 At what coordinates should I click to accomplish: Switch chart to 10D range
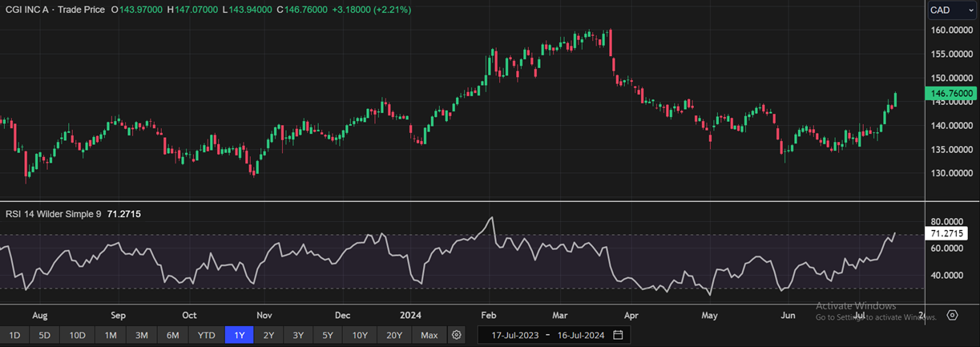coord(77,335)
